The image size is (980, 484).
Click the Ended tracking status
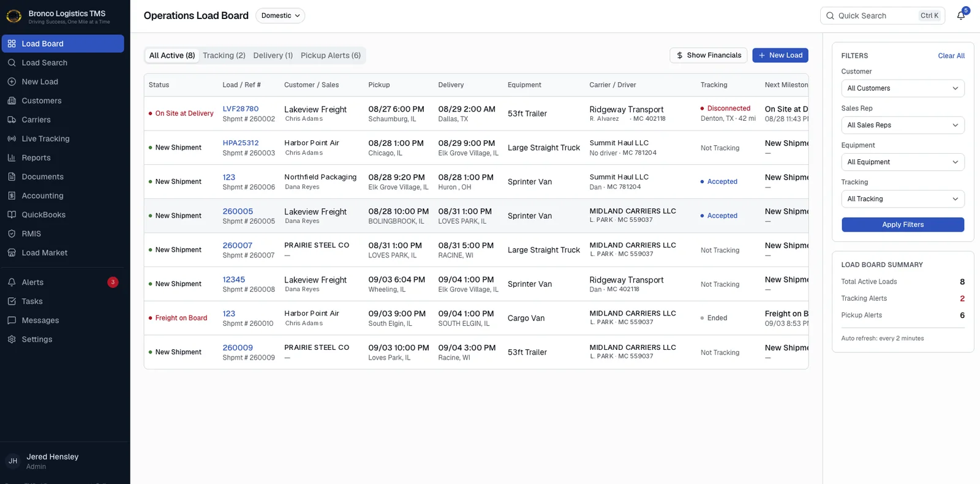tap(714, 318)
